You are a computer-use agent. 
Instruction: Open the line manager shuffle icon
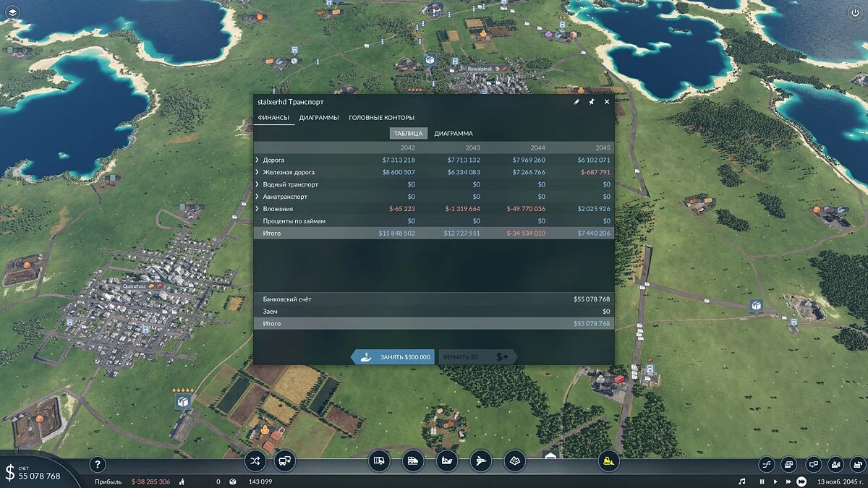(255, 460)
